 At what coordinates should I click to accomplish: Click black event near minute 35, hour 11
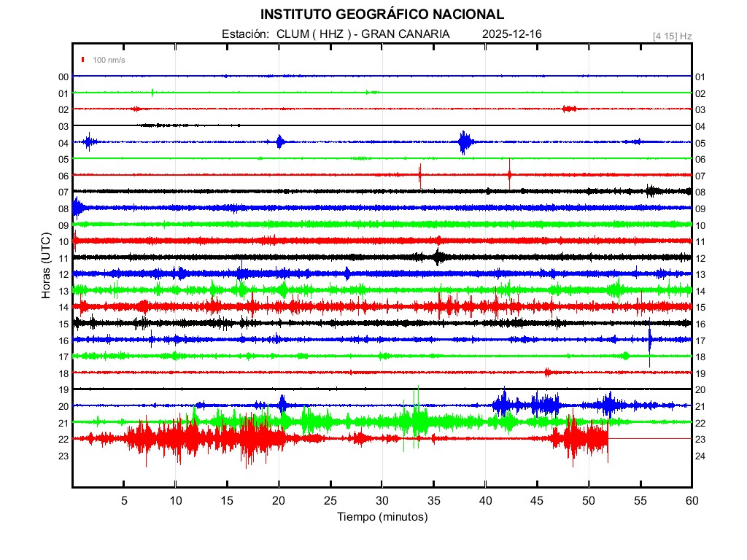click(x=437, y=257)
